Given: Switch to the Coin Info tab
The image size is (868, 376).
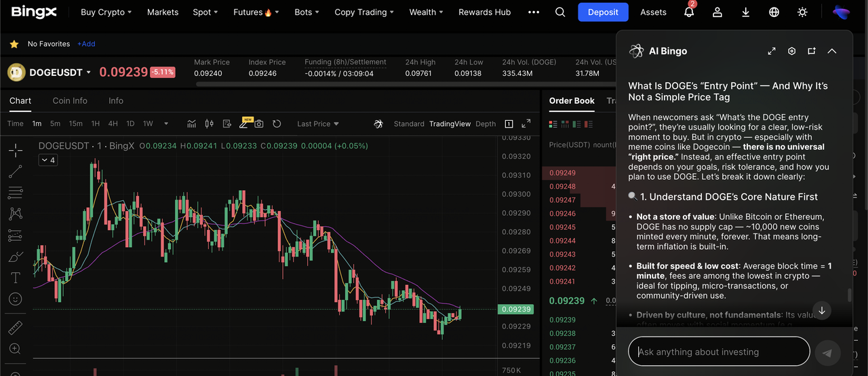Looking at the screenshot, I should click(x=70, y=100).
